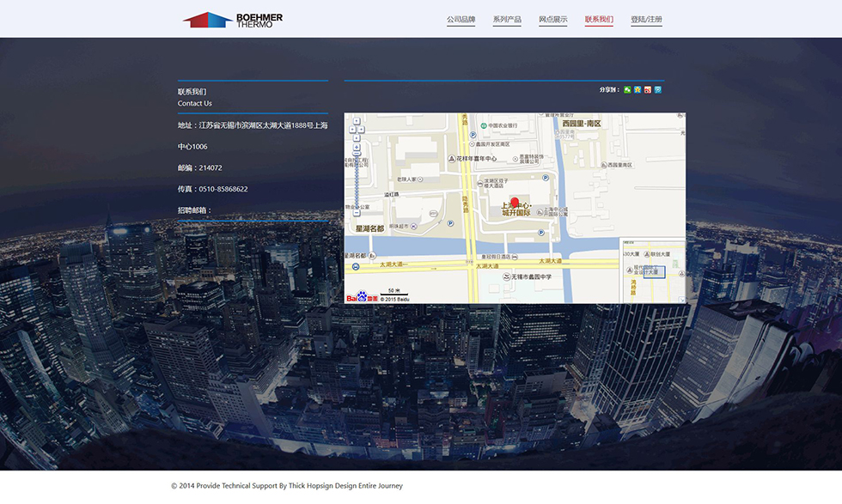Select the 联系我们 navigation tab
Viewport: 842px width, 504px height.
coord(599,20)
